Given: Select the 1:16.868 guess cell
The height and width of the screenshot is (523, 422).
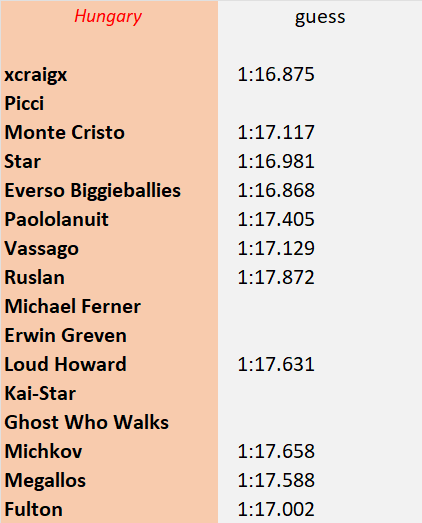Looking at the screenshot, I should coord(320,190).
